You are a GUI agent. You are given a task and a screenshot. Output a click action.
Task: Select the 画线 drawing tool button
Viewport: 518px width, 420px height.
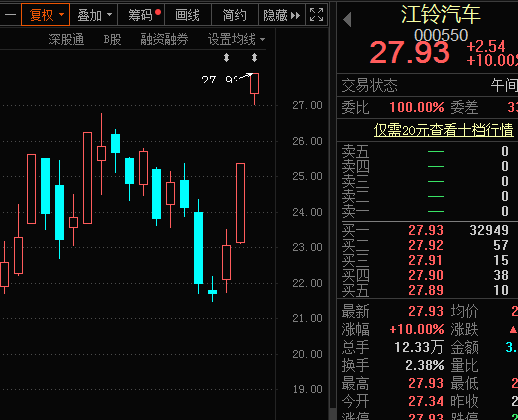(x=188, y=15)
